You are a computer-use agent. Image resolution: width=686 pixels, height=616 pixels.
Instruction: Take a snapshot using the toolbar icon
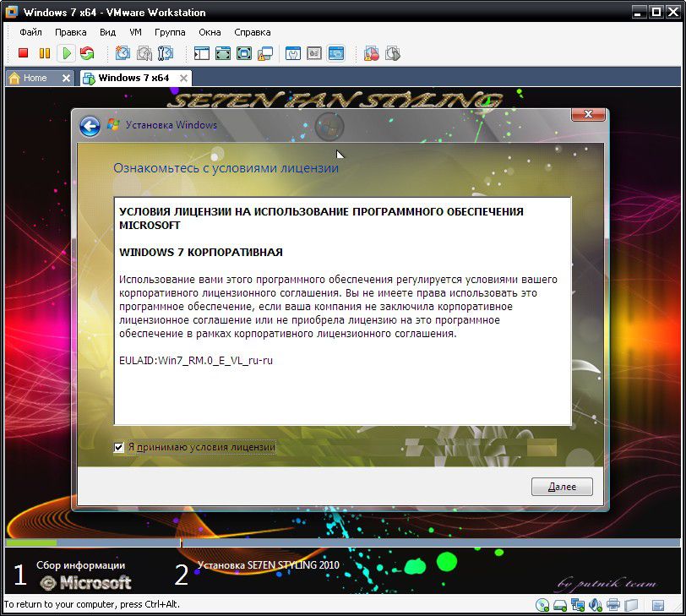pos(123,53)
